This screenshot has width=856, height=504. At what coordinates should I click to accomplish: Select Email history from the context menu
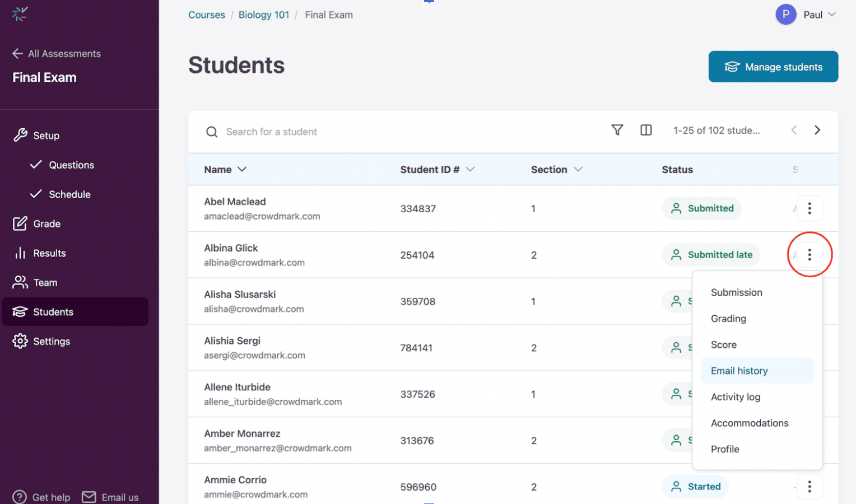coord(739,371)
